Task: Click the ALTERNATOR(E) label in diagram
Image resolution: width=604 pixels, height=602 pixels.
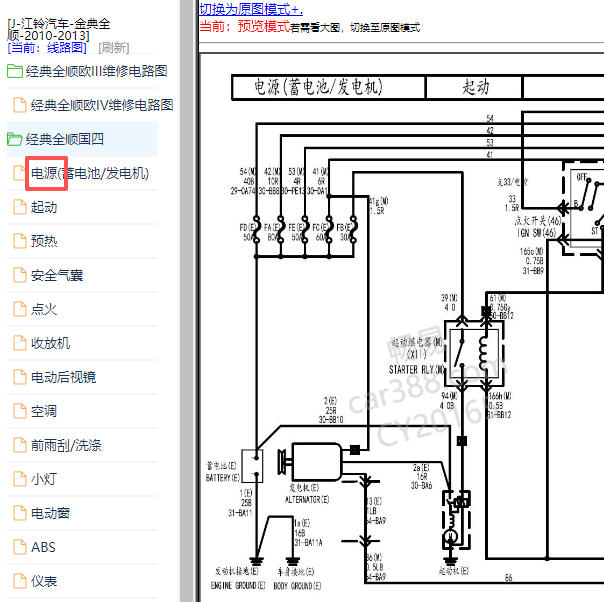Action: pos(307,500)
